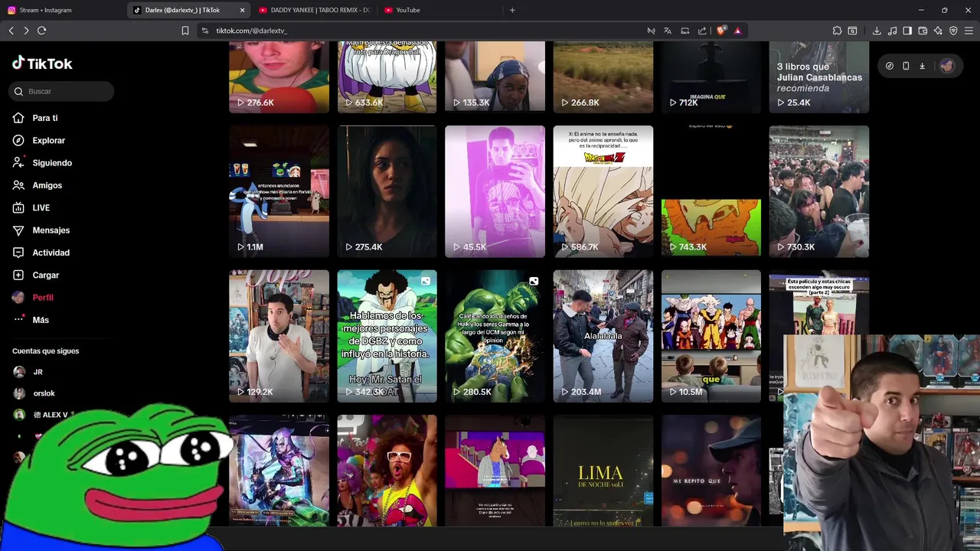Switch to Stream Instagram tab

[61, 10]
